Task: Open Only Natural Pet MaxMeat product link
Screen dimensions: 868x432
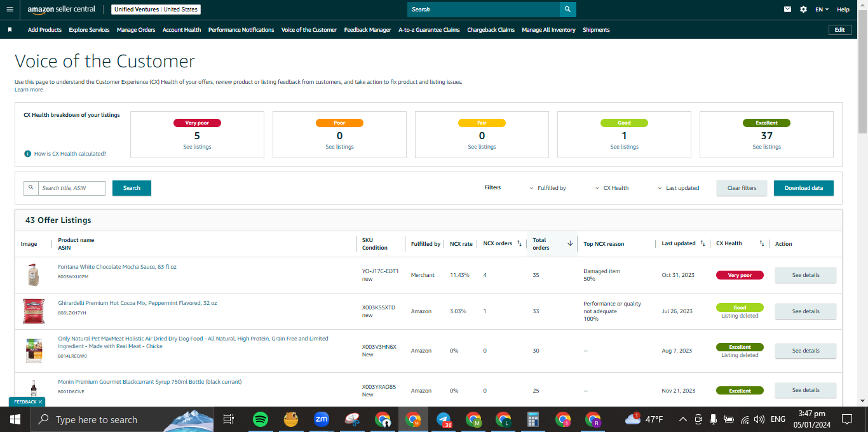Action: [x=193, y=342]
